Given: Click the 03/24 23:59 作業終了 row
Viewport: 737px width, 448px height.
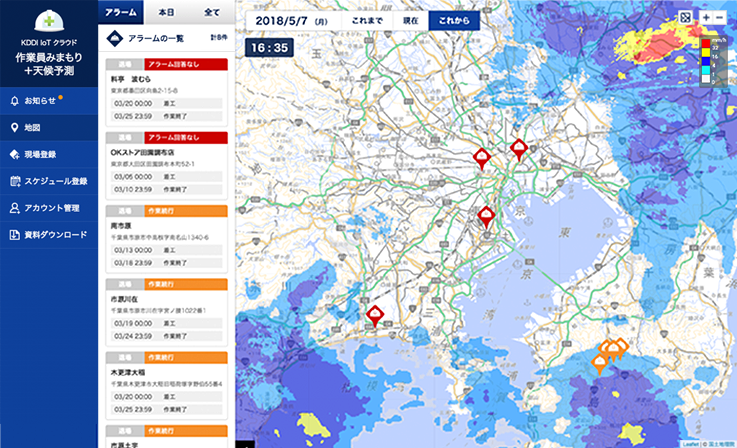Looking at the screenshot, I should click(x=166, y=336).
